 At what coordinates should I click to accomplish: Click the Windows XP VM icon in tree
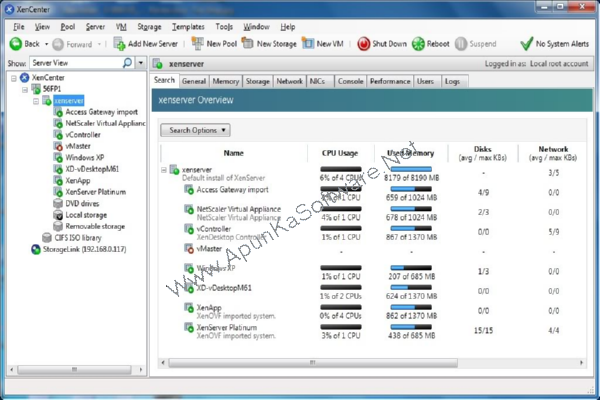[58, 158]
